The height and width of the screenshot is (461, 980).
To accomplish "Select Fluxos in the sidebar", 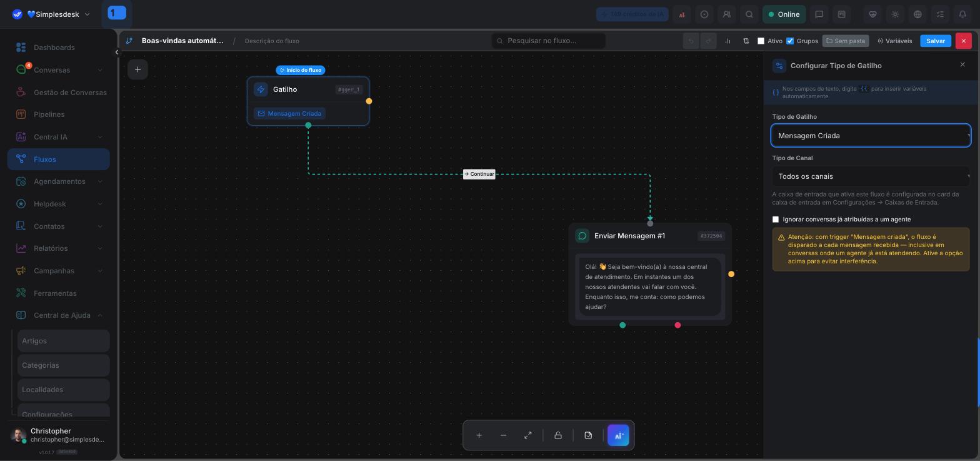I will click(x=59, y=160).
